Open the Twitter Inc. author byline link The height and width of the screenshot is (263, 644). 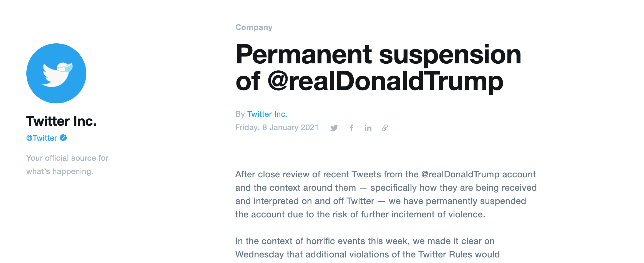click(x=267, y=114)
